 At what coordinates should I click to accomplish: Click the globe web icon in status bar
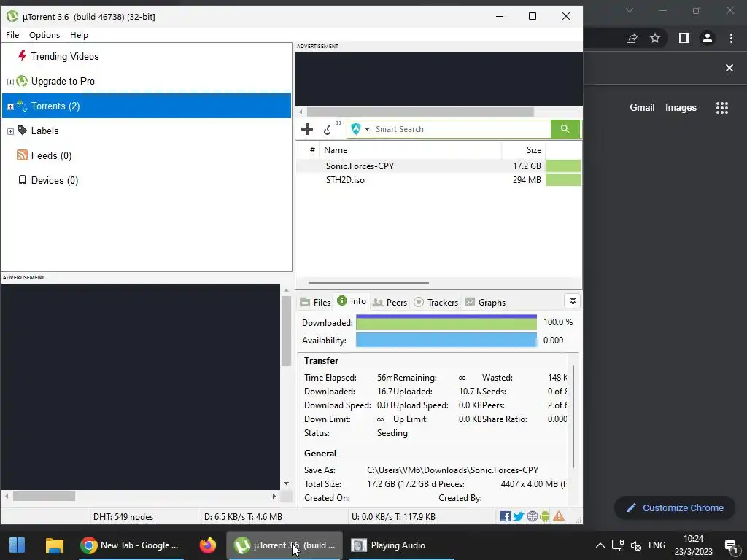532,516
